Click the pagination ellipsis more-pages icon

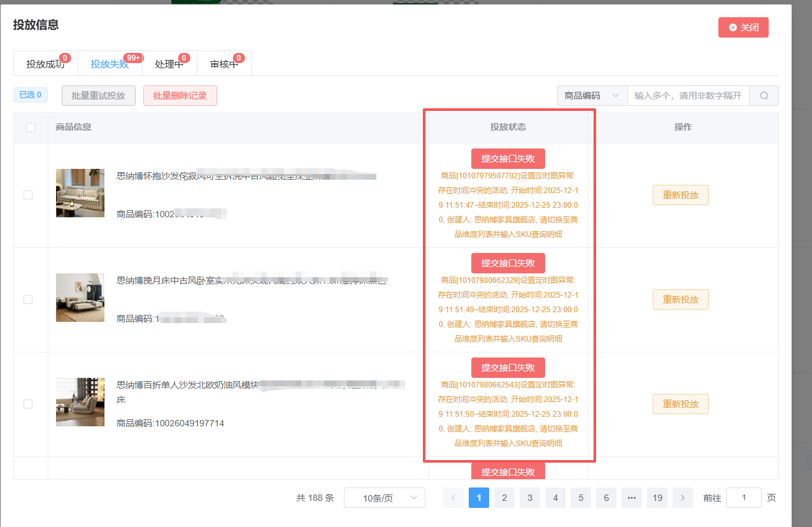pyautogui.click(x=632, y=498)
